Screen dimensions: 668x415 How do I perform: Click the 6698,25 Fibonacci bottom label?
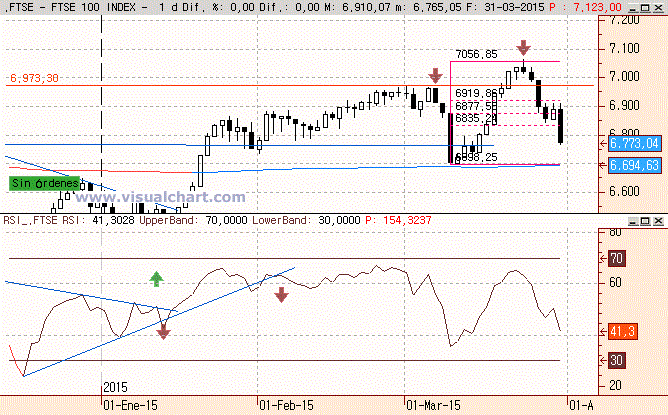476,158
